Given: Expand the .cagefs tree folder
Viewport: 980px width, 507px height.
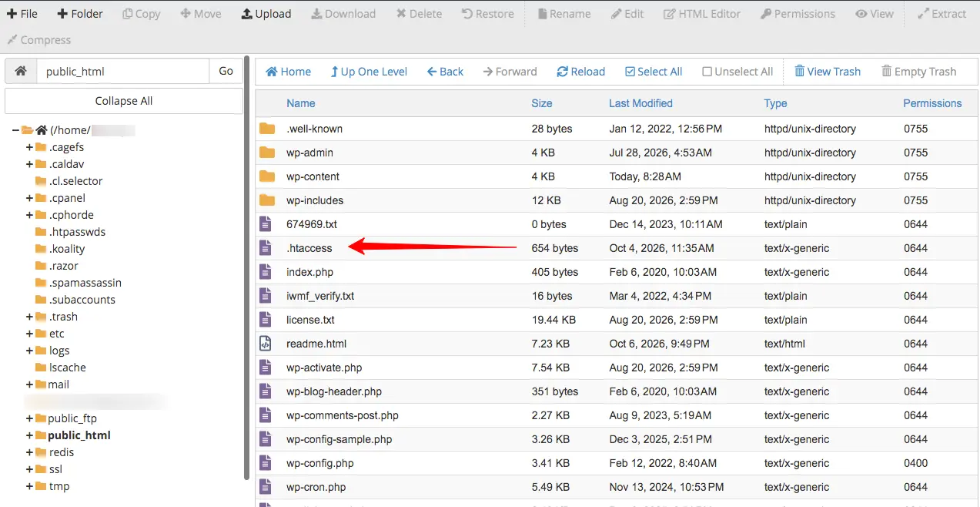Looking at the screenshot, I should tap(29, 147).
